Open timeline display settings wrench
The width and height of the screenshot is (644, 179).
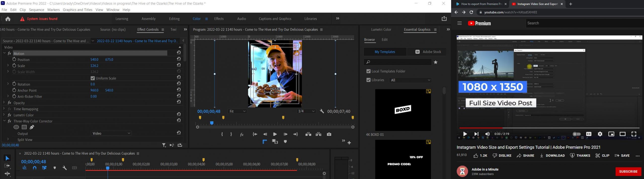tap(64, 168)
